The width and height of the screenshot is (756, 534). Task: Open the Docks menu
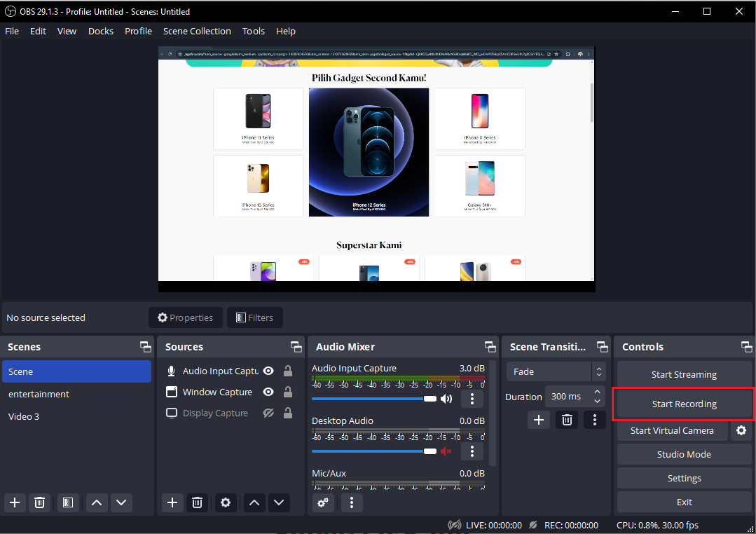[101, 31]
